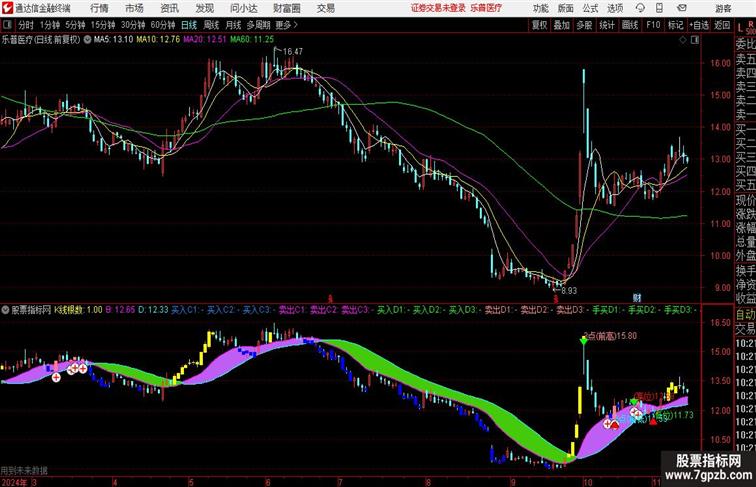Switch to 15分钟 period tab
Image resolution: width=756 pixels, height=487 pixels.
tap(103, 25)
